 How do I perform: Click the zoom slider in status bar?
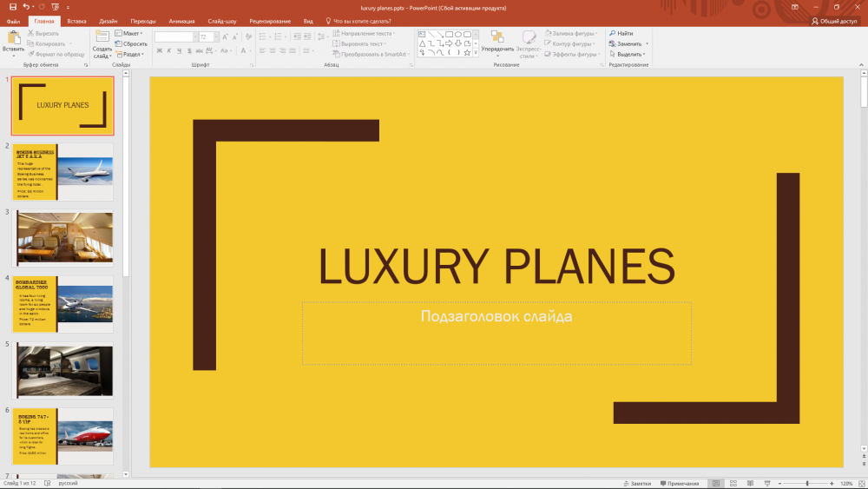[x=806, y=484]
